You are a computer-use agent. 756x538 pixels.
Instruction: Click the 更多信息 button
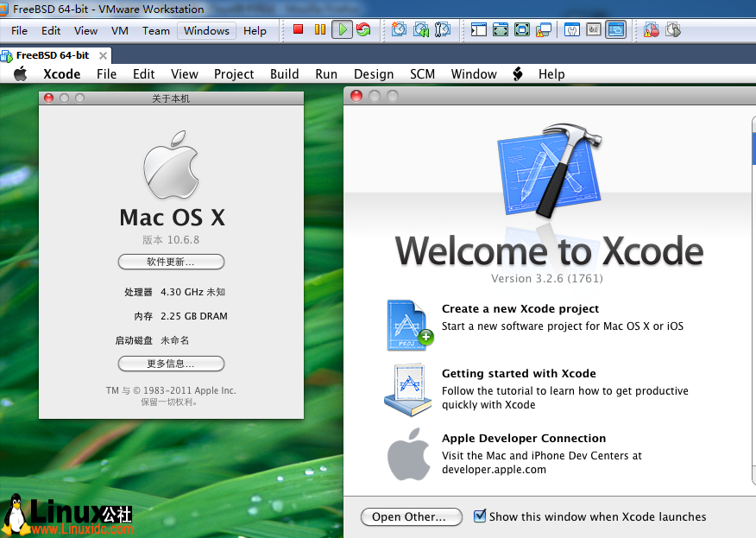[x=171, y=364]
